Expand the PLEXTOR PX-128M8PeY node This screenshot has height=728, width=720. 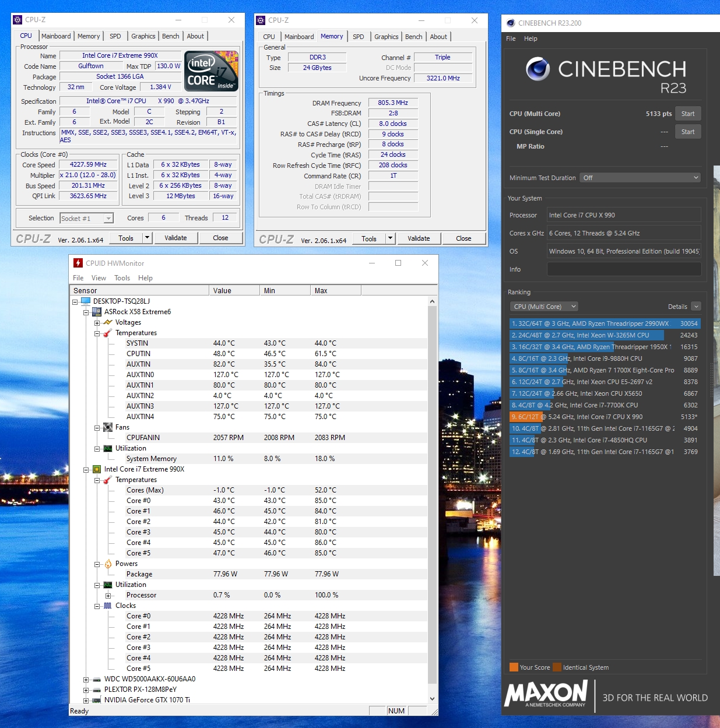[x=86, y=690]
